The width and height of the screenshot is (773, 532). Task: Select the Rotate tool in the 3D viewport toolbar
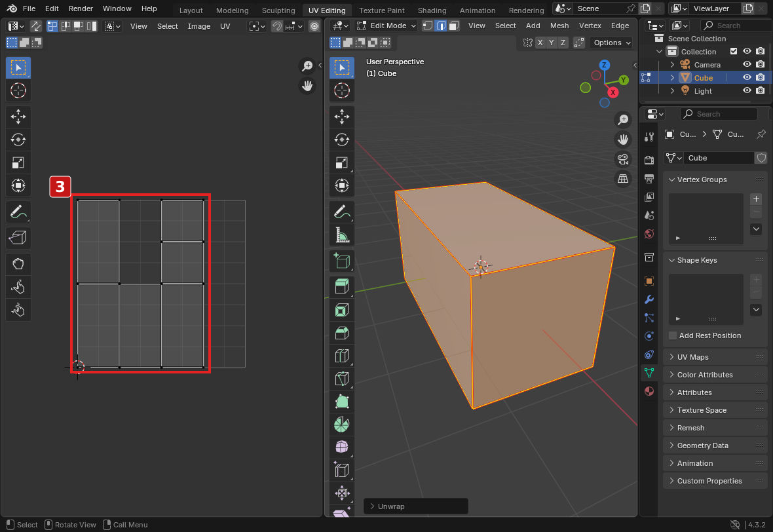coord(342,140)
